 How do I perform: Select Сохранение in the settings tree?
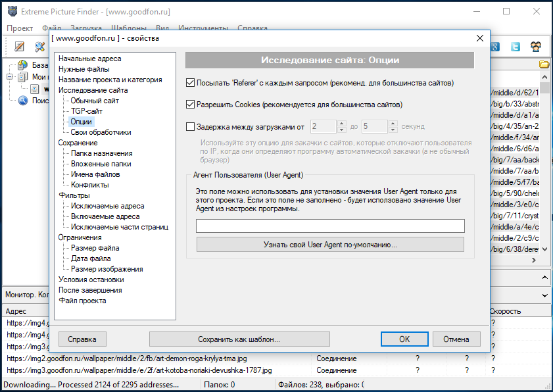(78, 143)
